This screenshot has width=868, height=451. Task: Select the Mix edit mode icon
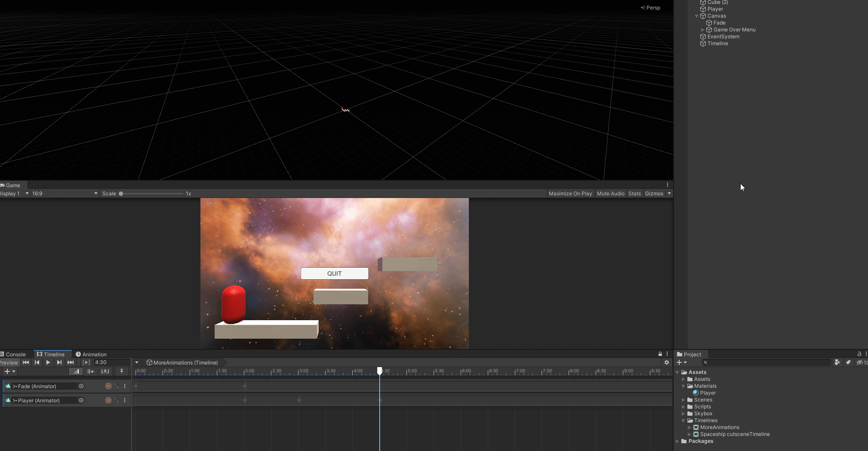click(x=76, y=371)
